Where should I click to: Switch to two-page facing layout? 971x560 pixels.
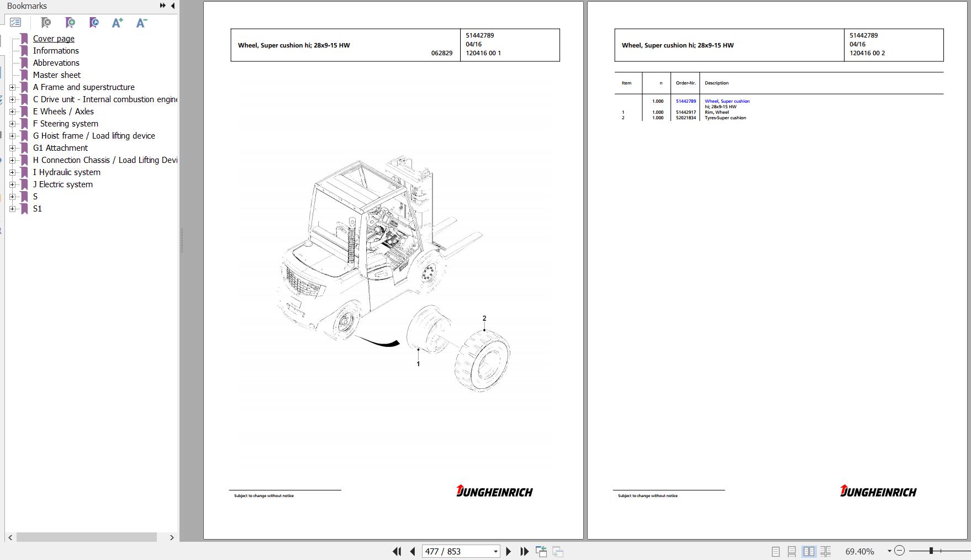coord(809,551)
